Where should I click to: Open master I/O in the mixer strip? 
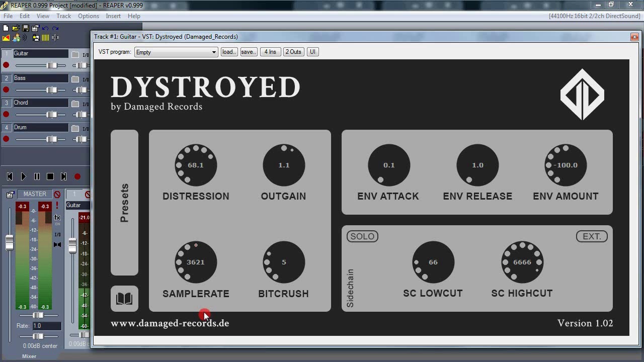tap(57, 235)
